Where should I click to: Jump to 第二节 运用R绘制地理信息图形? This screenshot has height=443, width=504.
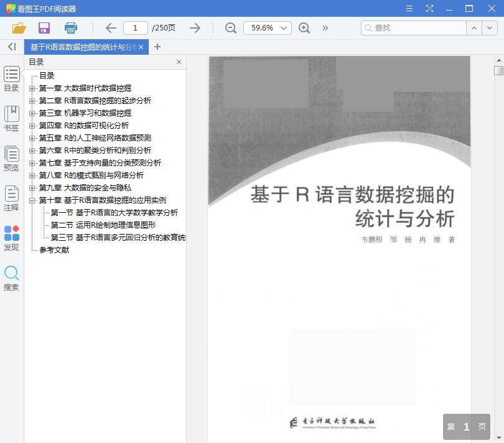[103, 225]
